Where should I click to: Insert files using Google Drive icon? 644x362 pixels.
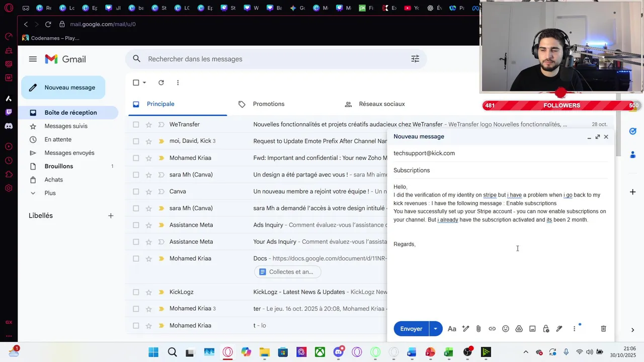pos(519,329)
